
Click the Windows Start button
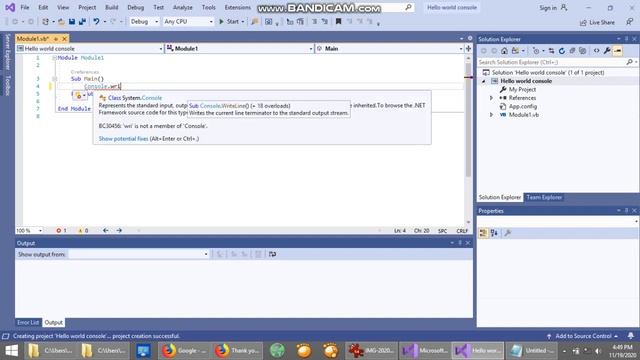coord(11,351)
